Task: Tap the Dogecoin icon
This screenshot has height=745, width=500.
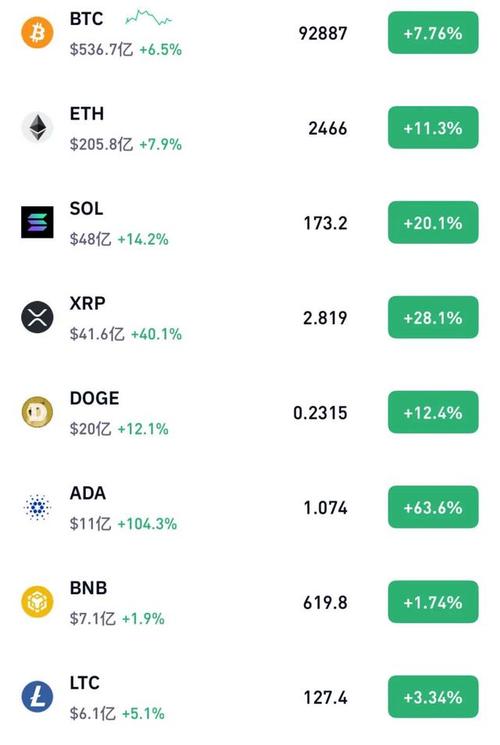Action: (x=37, y=411)
